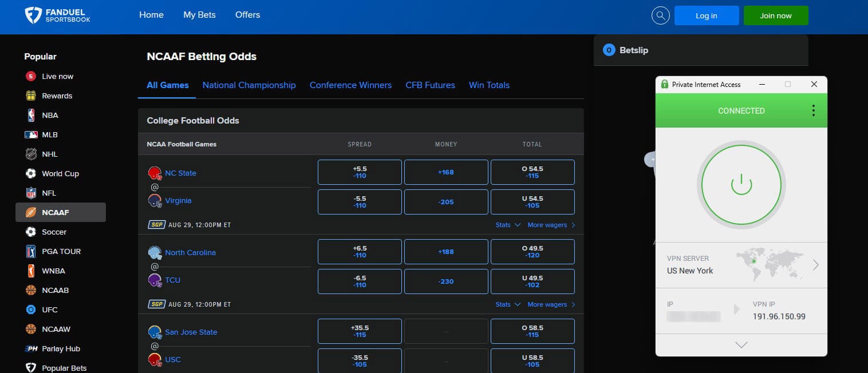Open More wagers for NC State game
The image size is (868, 373).
(x=551, y=225)
